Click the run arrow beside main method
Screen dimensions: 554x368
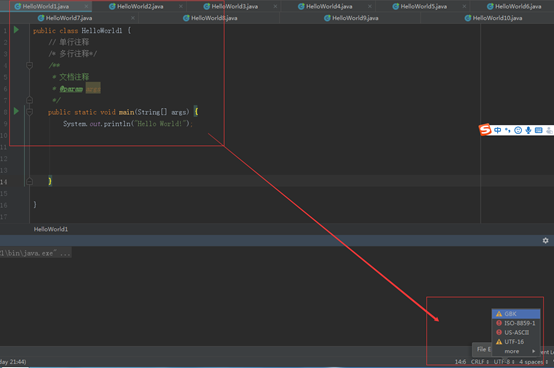(x=16, y=111)
